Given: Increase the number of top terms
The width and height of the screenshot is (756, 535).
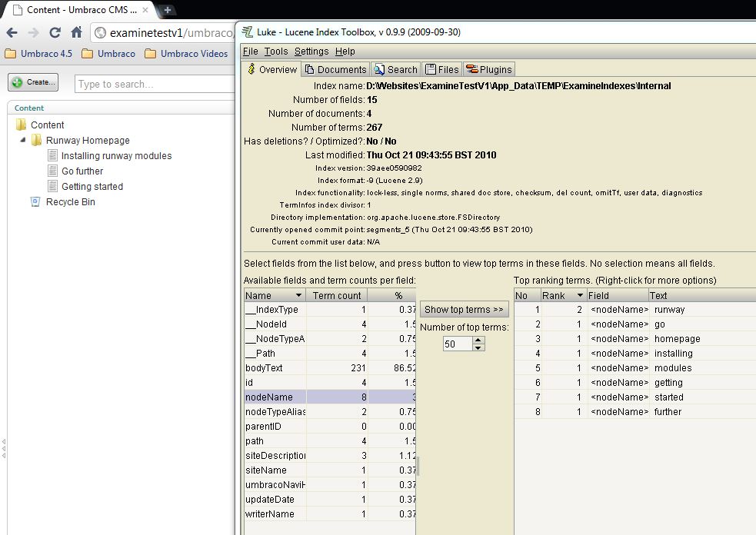Looking at the screenshot, I should [478, 340].
